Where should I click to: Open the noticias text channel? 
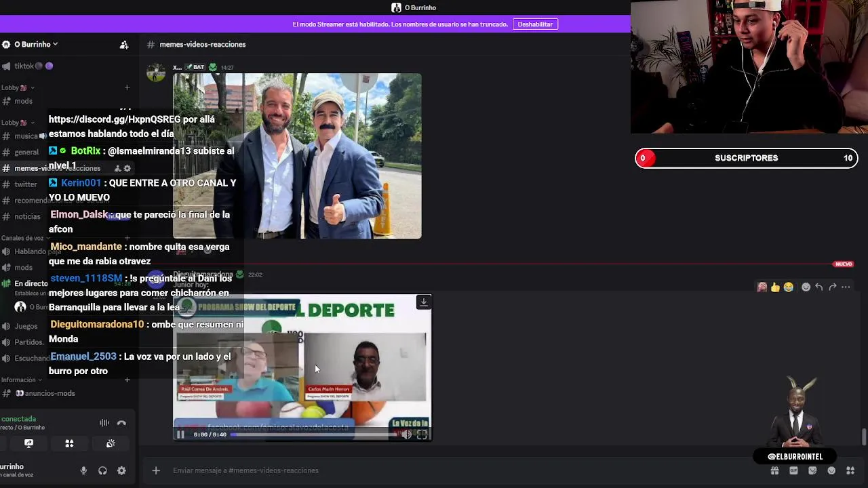[27, 217]
